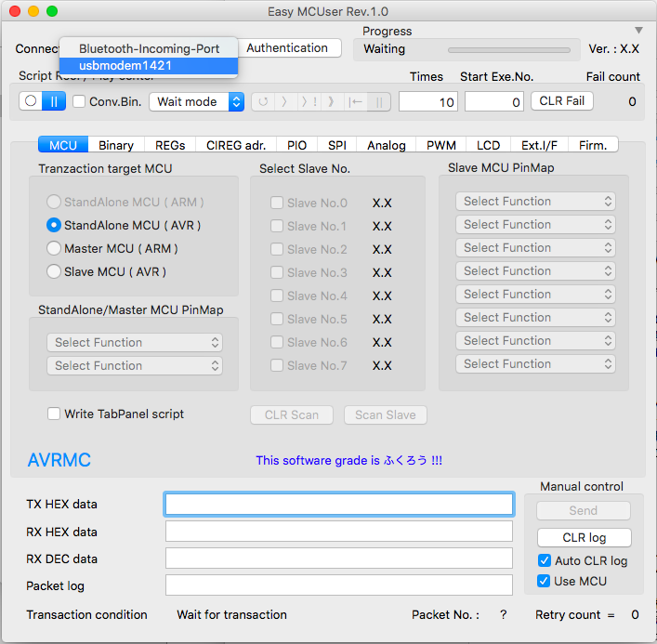The width and height of the screenshot is (657, 644).
Task: Select Master MCU ( ARM ) radio button
Action: click(x=54, y=248)
